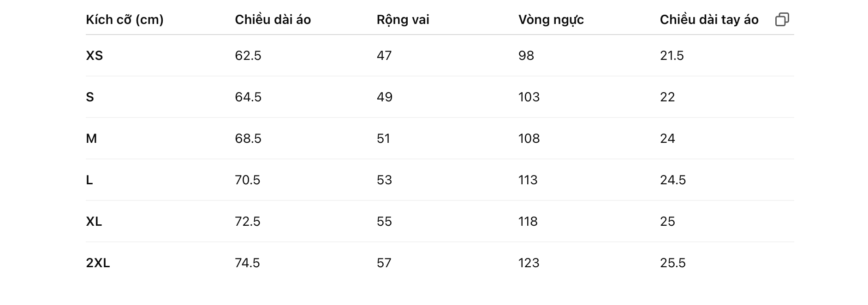Select the S size row label
The image size is (868, 305).
point(90,97)
